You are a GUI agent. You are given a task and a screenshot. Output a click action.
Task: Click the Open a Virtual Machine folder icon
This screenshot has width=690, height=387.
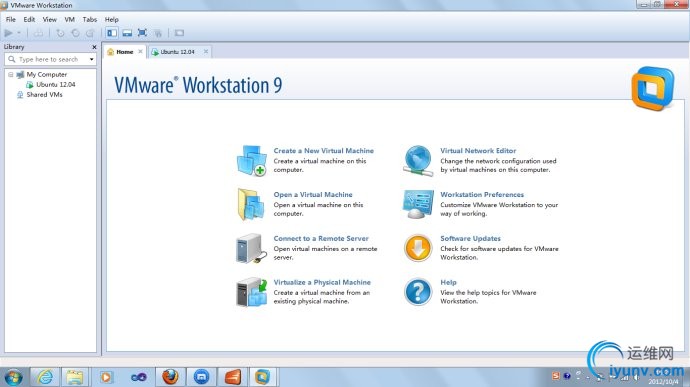pyautogui.click(x=251, y=204)
